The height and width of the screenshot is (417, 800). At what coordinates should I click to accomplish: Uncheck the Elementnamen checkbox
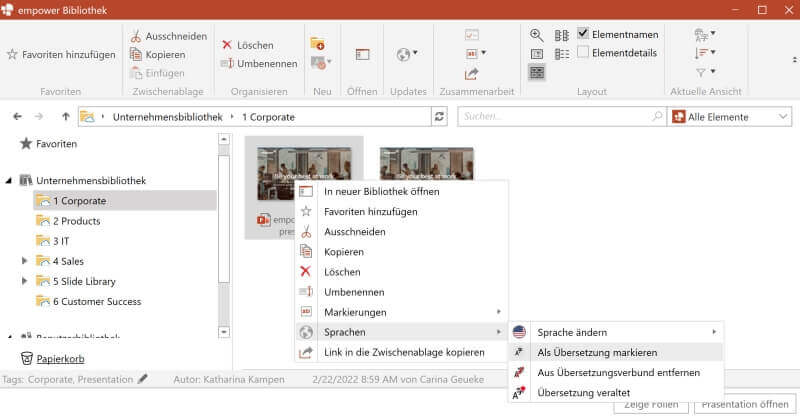coord(584,33)
